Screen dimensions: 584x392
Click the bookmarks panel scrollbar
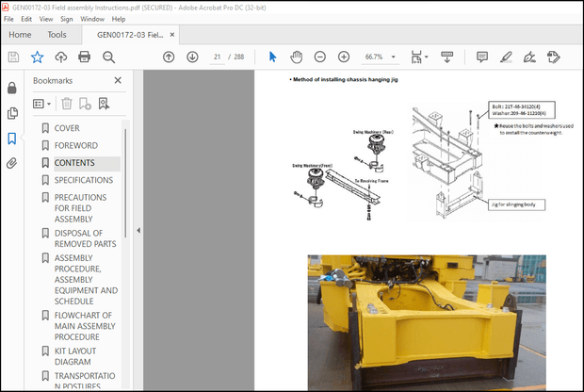click(125, 183)
